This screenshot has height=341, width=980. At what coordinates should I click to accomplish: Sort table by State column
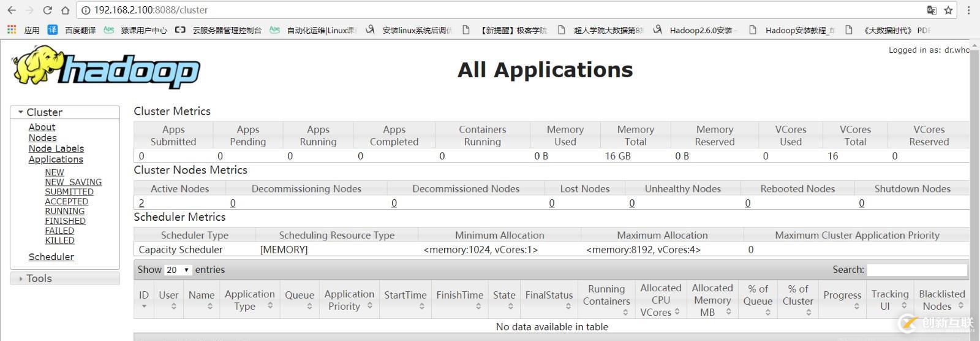(504, 300)
